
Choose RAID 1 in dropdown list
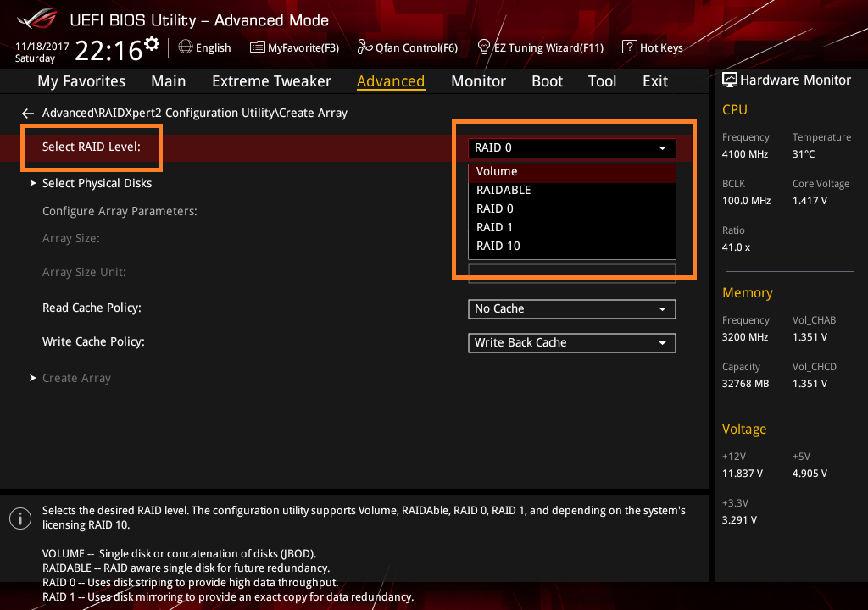572,228
